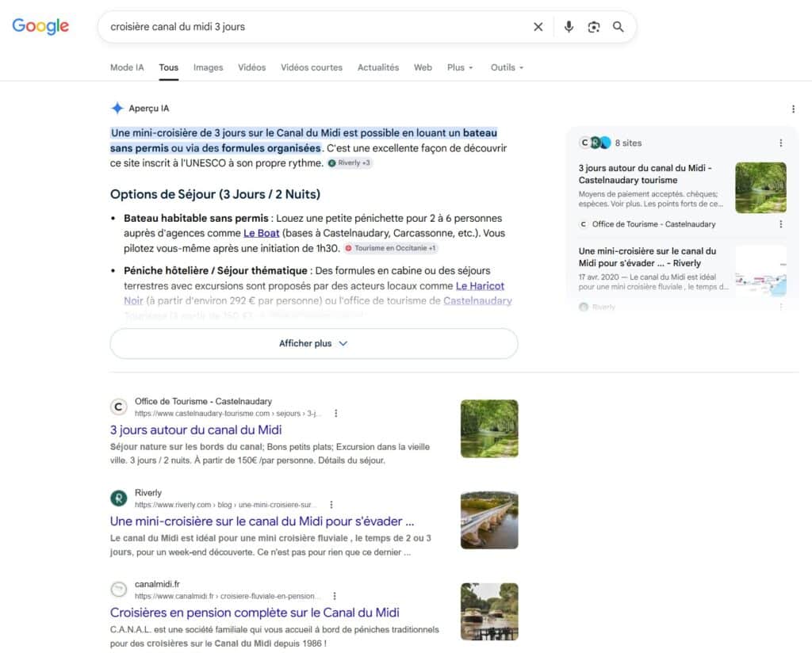812x653 pixels.
Task: Click map thumbnail in Riverly sidebar card
Action: 760,270
